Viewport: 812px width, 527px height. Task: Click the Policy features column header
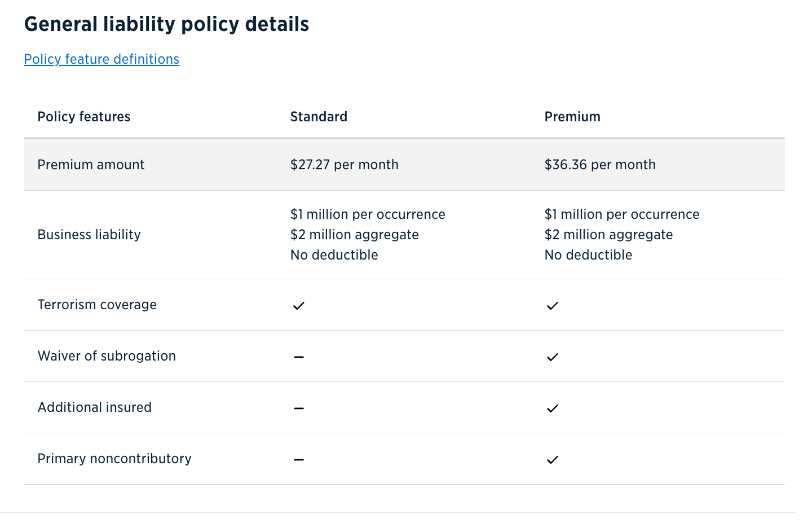84,117
